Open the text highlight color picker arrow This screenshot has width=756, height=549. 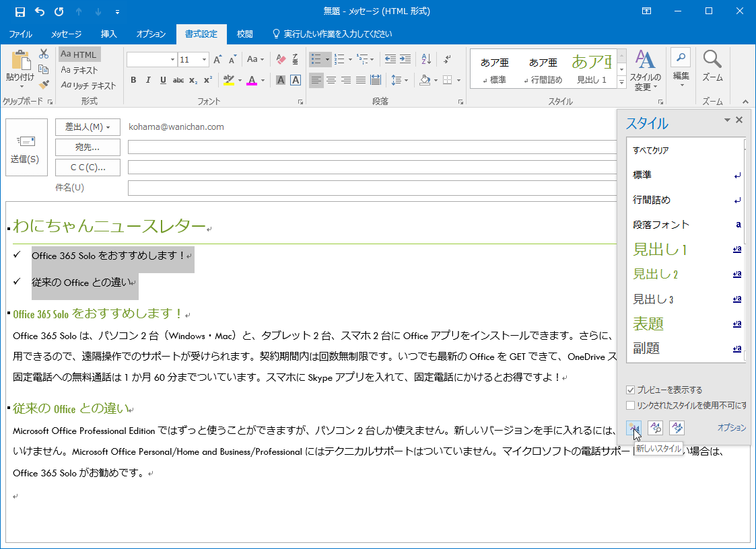pyautogui.click(x=240, y=80)
